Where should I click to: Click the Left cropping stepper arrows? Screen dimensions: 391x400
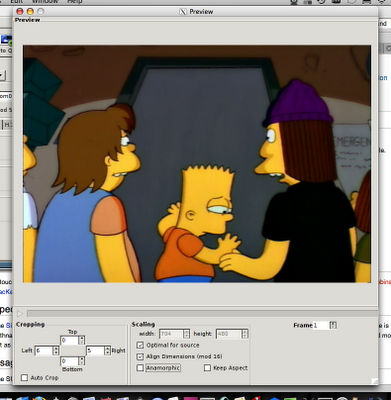(56, 351)
